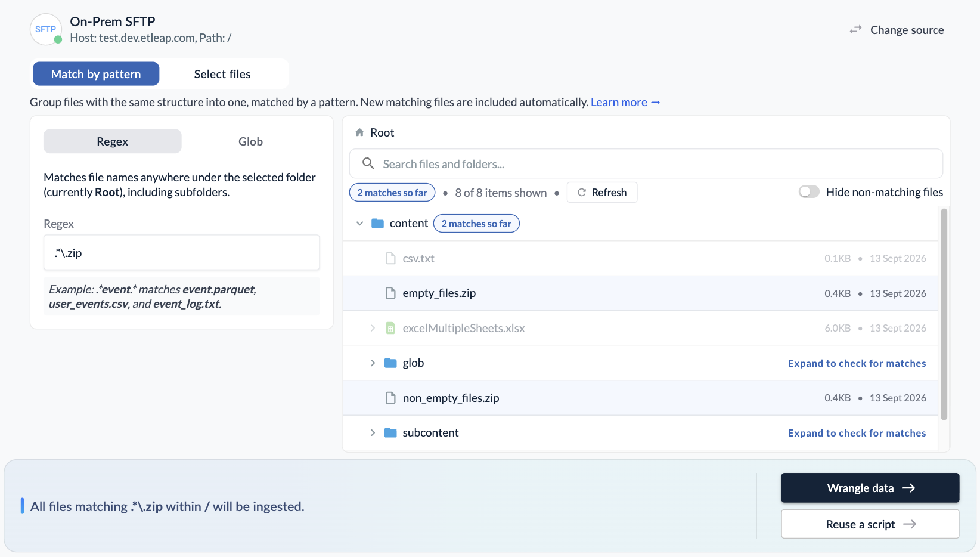Select the empty_files.zip file name

coord(439,293)
